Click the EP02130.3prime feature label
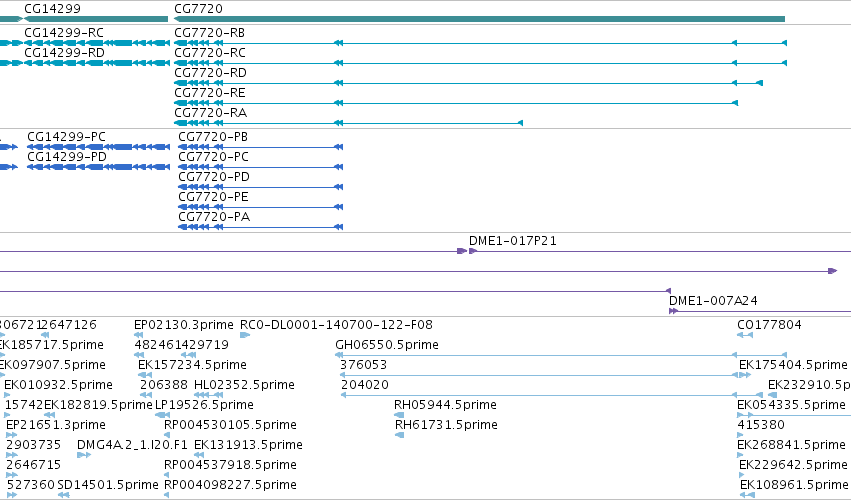Image resolution: width=851 pixels, height=500 pixels. [x=184, y=325]
